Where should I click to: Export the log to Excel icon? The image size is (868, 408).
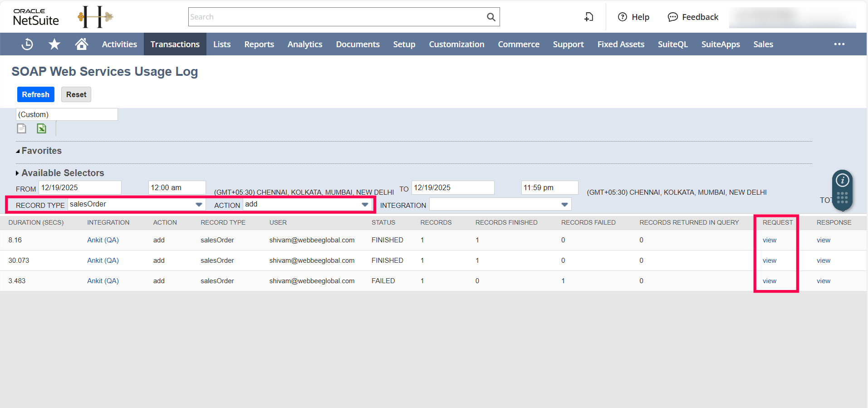click(x=42, y=129)
